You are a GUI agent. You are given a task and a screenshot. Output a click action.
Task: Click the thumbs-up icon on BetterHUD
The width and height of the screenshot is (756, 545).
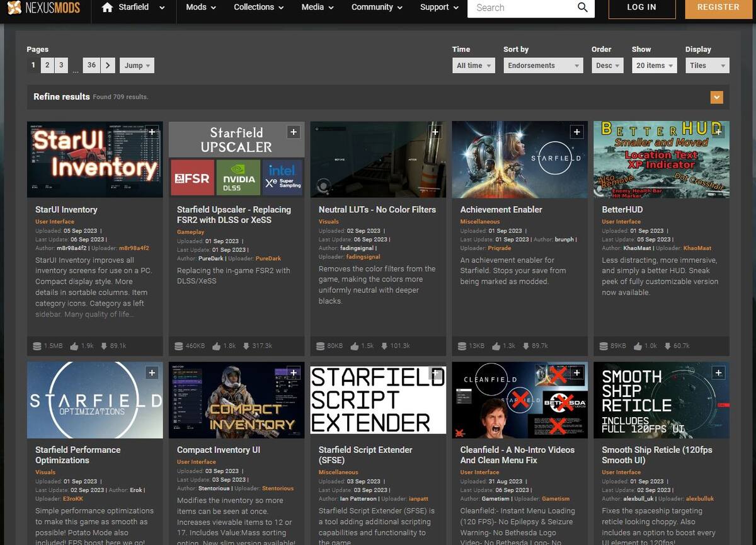point(638,346)
